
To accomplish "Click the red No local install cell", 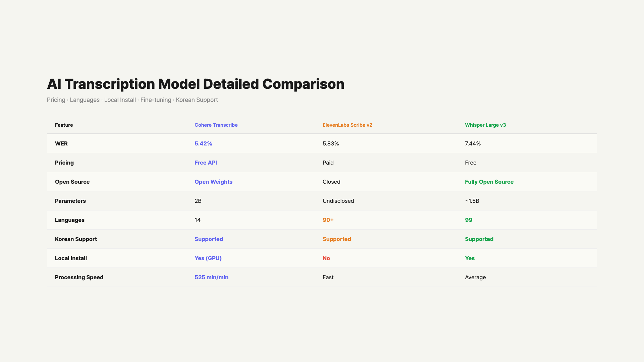I will point(326,258).
